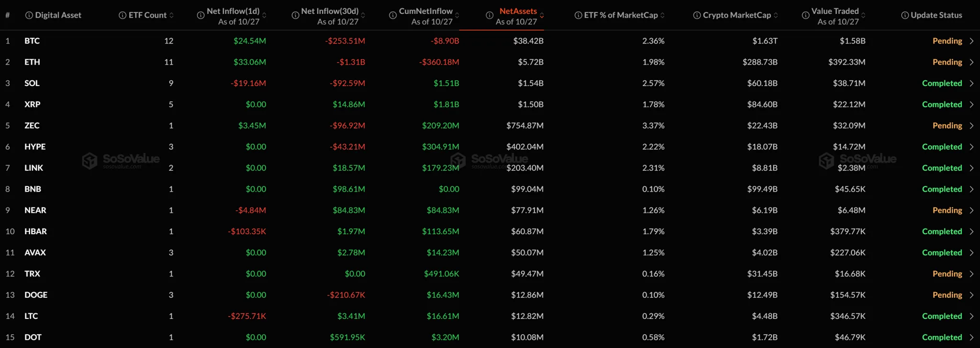The width and height of the screenshot is (980, 348).
Task: Open the SOL asset row
Action: pyautogui.click(x=490, y=83)
